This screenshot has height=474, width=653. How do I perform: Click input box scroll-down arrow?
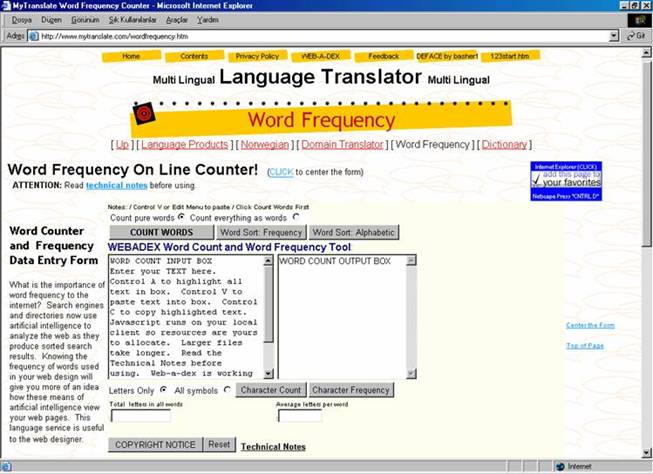269,374
